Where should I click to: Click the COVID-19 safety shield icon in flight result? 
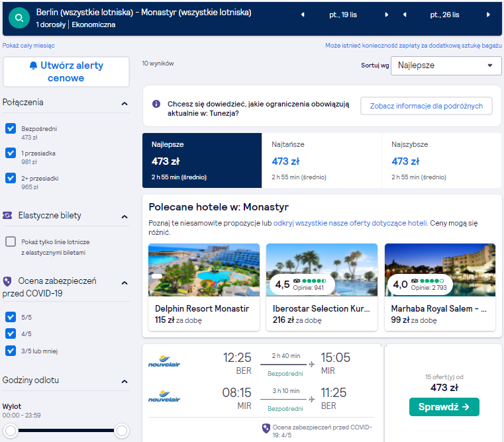(266, 428)
